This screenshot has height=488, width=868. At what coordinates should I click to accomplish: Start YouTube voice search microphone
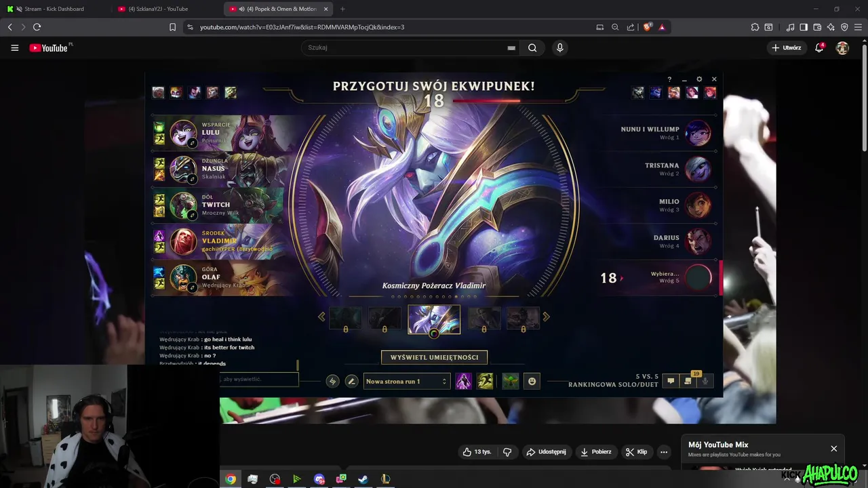[559, 47]
